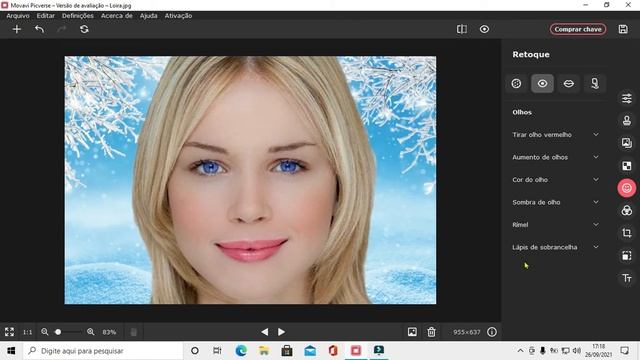Show image info with the i icon
Image resolution: width=640 pixels, height=360 pixels.
click(x=492, y=332)
